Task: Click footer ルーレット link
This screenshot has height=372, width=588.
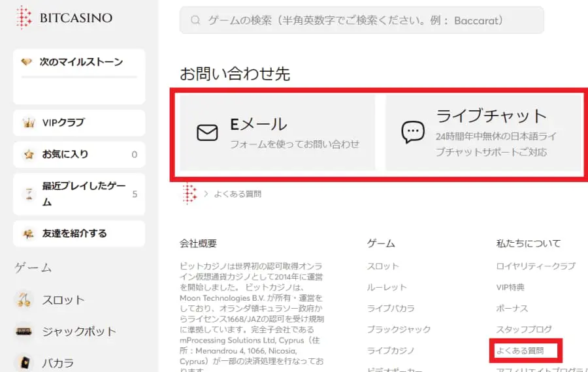Action: click(387, 287)
